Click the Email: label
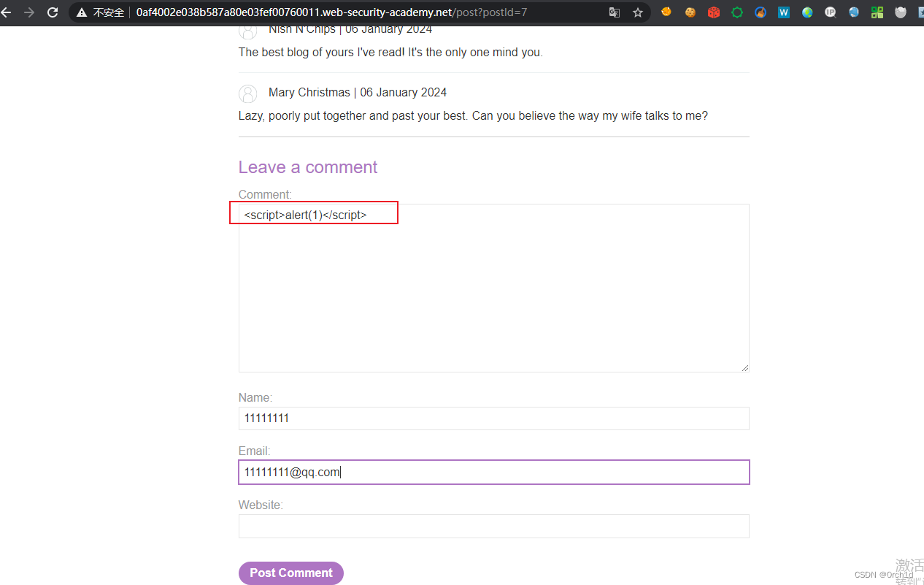Screen dimensions: 924x585 click(254, 451)
